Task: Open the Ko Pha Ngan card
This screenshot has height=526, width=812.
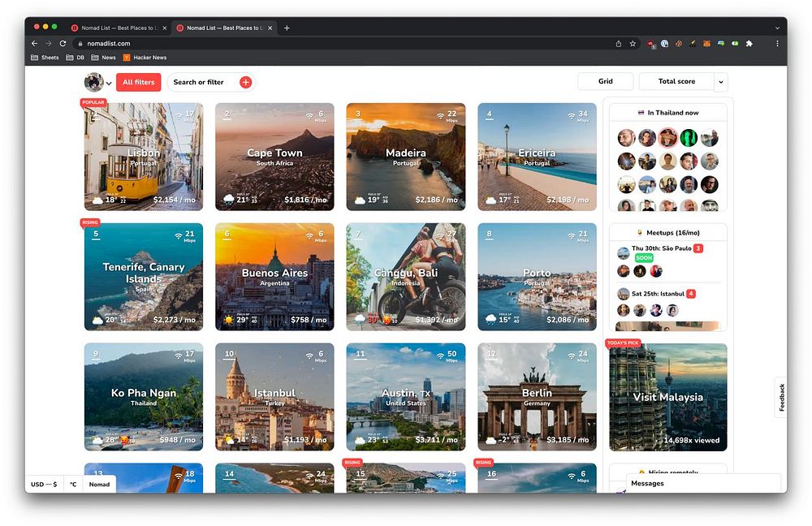Action: point(144,397)
